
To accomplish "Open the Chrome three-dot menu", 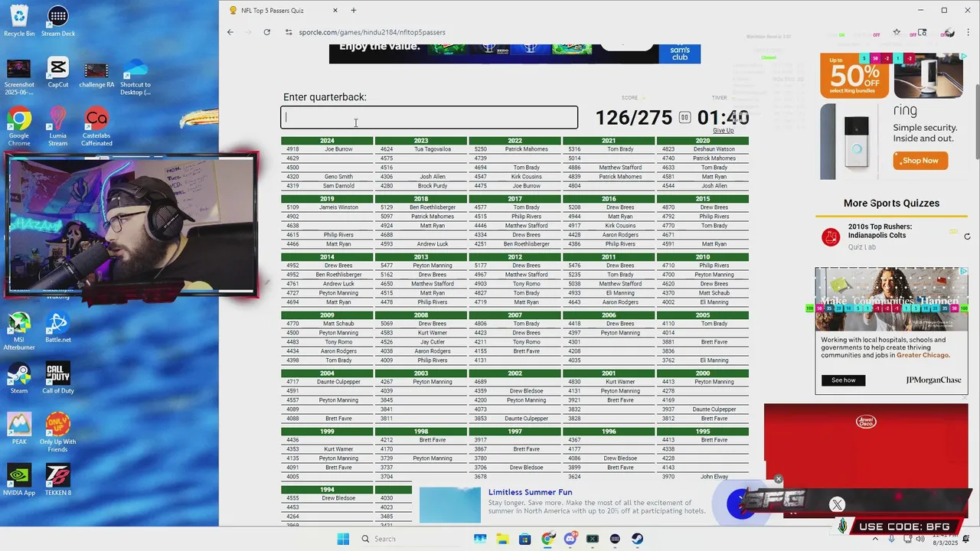I will 967,33.
